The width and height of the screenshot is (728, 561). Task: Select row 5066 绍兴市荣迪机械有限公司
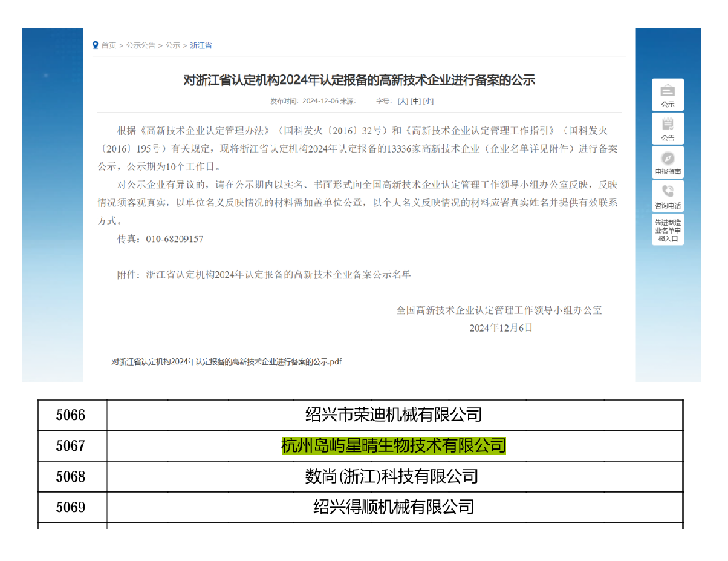[394, 415]
